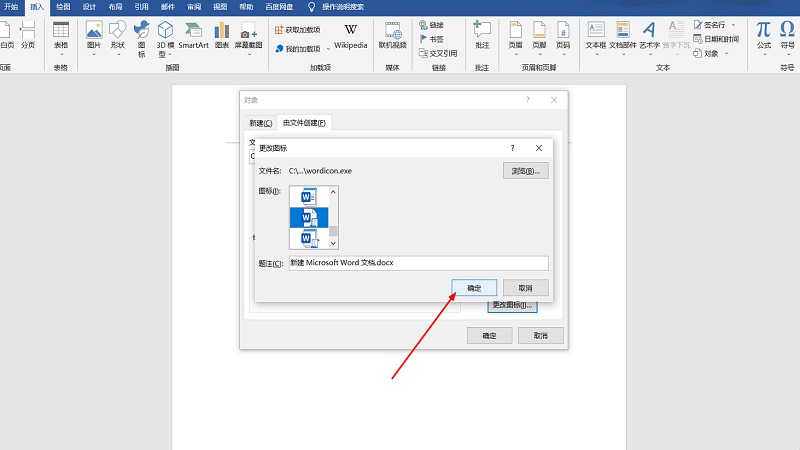This screenshot has width=800, height=450.
Task: Confirm with 确定 in Change Icon dialog
Action: pos(474,288)
